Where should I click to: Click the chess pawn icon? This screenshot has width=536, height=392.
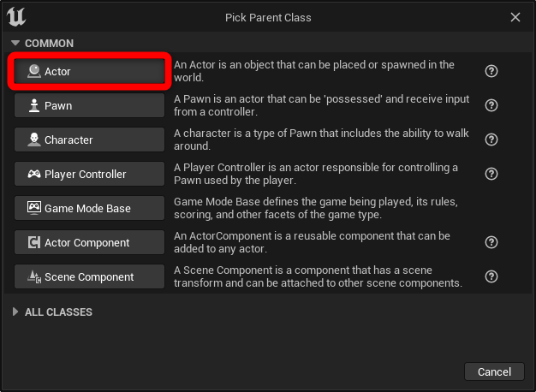pyautogui.click(x=34, y=105)
